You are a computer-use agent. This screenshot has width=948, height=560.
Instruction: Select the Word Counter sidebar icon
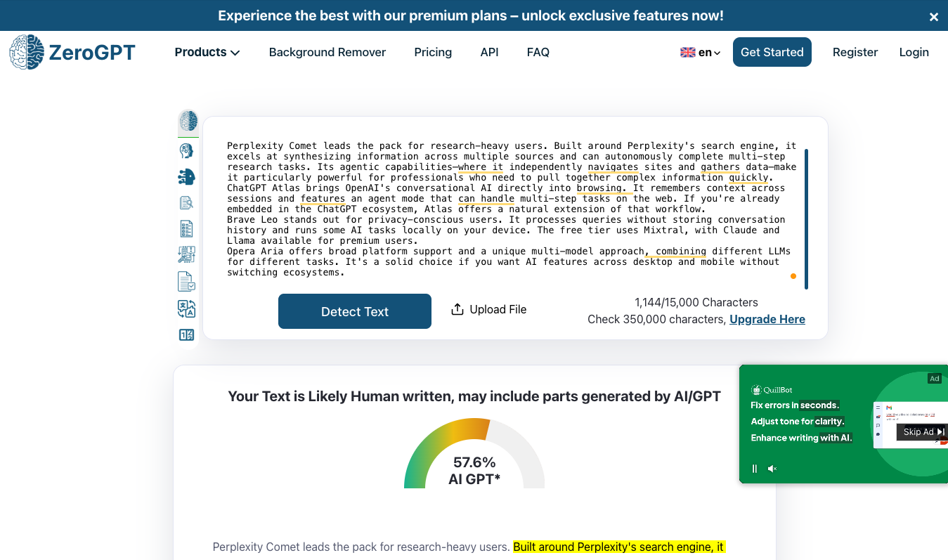[x=186, y=334]
